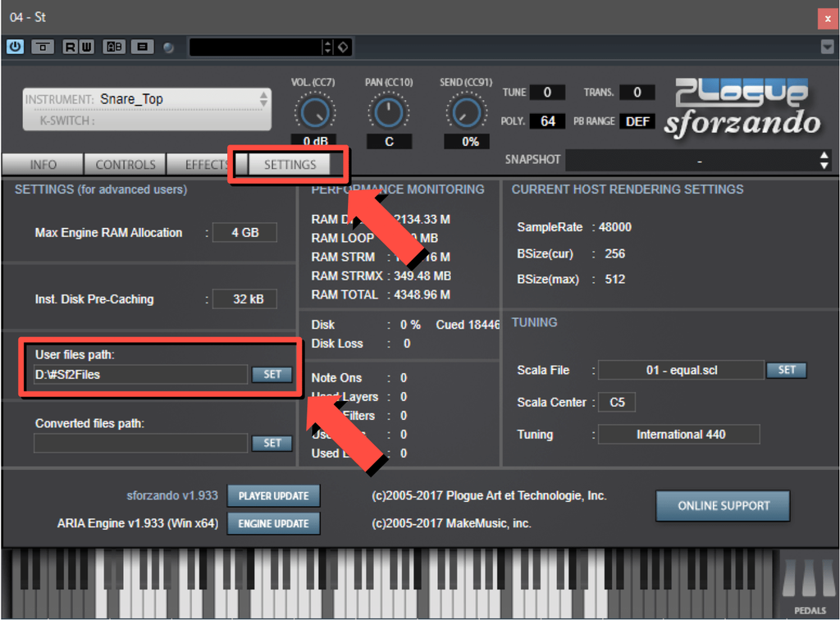This screenshot has width=840, height=620.
Task: Click the RAM TOTAL value 4348.96 M
Action: coord(422,294)
